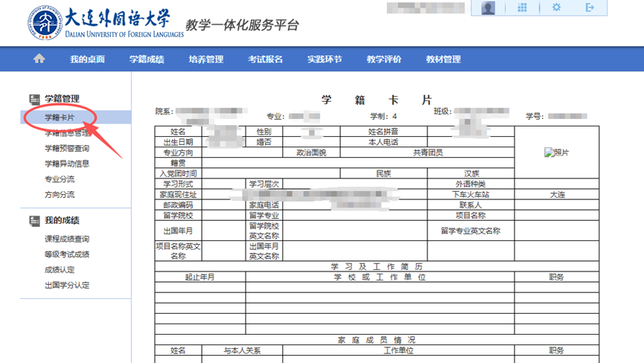Click the 联系人 label cell
The width and height of the screenshot is (644, 363).
click(x=471, y=205)
